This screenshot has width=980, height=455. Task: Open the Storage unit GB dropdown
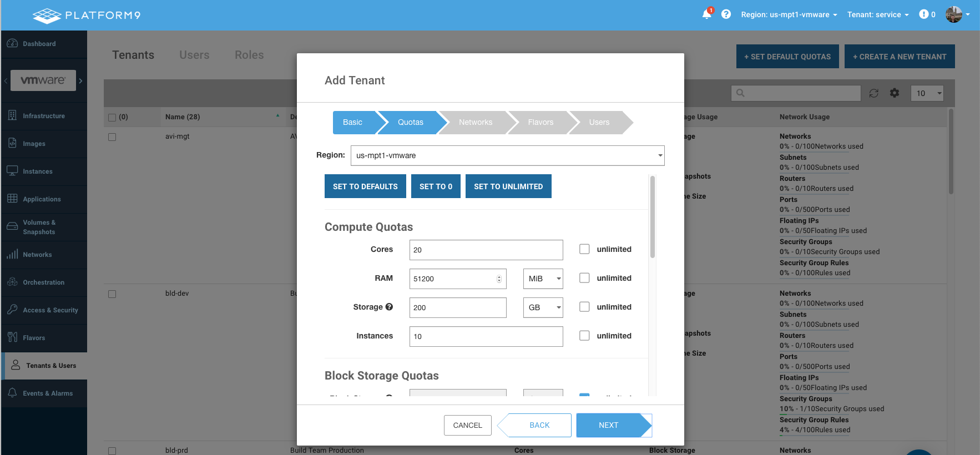point(543,307)
